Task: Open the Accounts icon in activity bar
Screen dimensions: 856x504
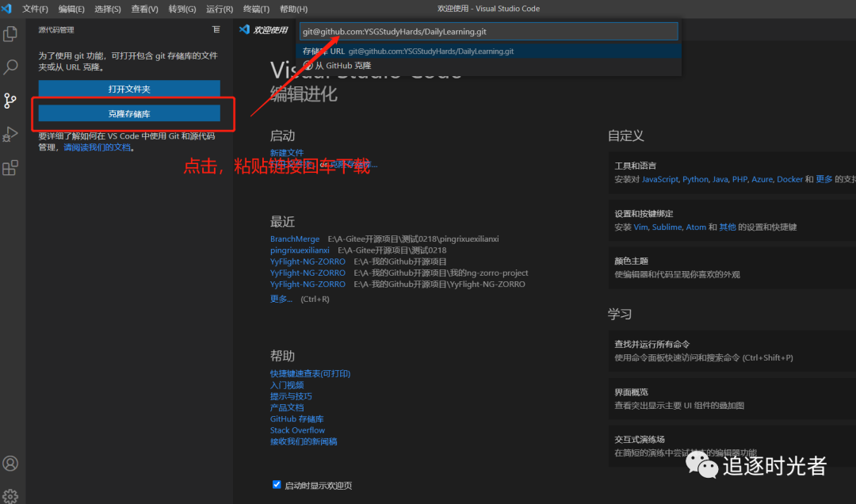Action: click(x=10, y=463)
